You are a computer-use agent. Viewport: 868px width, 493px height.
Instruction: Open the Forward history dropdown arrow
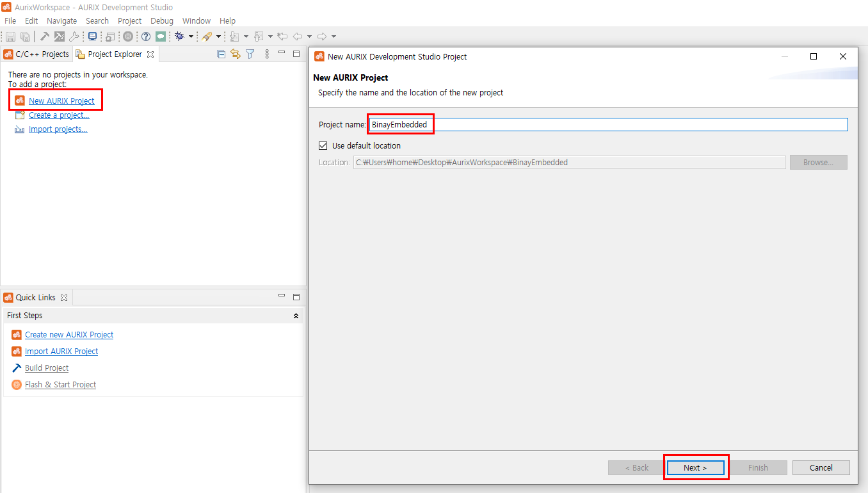334,36
